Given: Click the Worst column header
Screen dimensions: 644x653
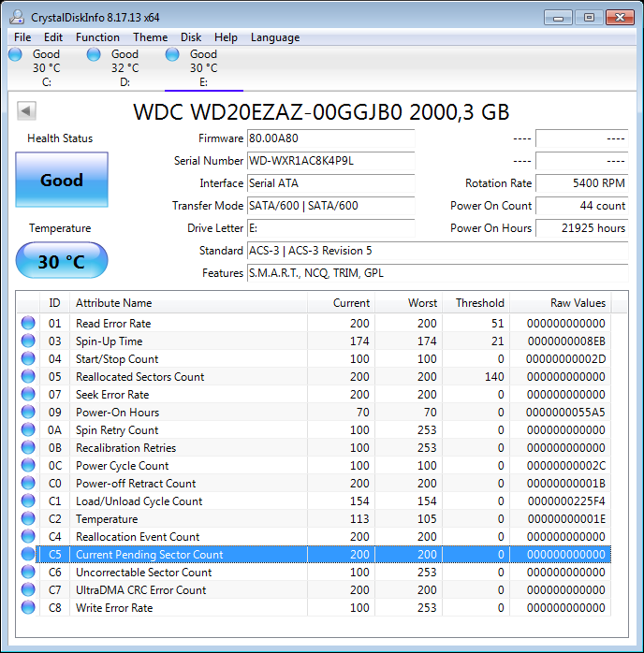Looking at the screenshot, I should [409, 303].
